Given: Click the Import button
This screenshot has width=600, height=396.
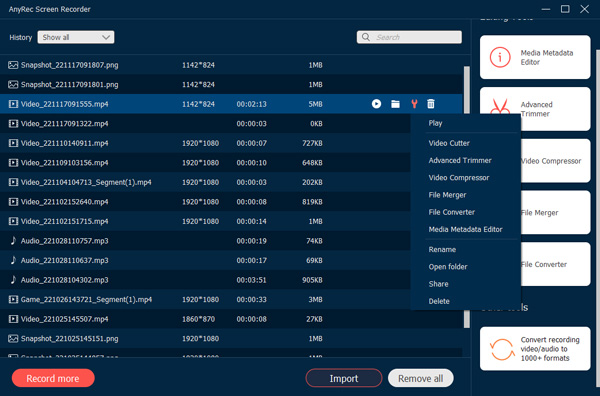Looking at the screenshot, I should (x=344, y=378).
